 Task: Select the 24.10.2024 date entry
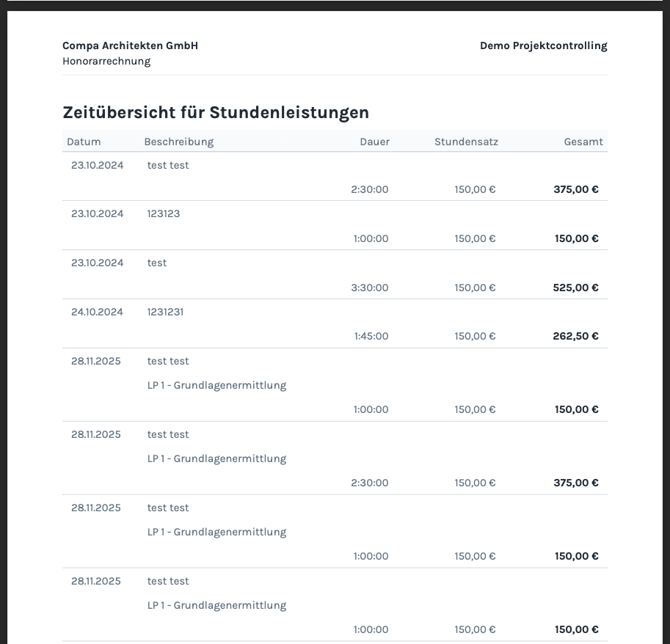point(97,312)
